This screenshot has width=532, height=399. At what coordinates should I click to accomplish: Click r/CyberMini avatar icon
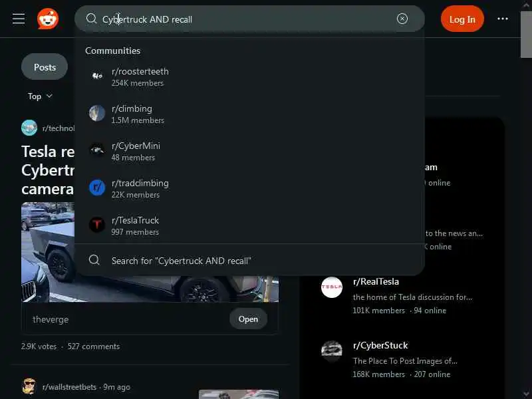pyautogui.click(x=97, y=150)
